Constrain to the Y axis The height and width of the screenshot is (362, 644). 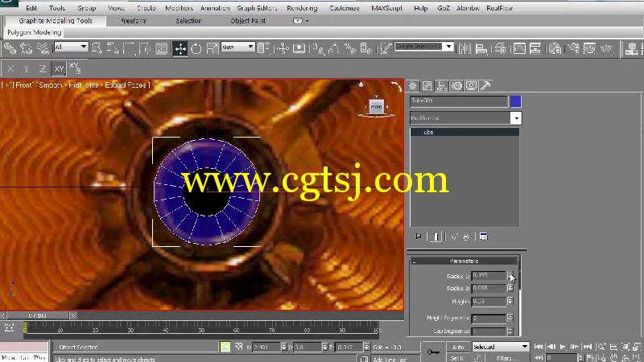[27, 69]
